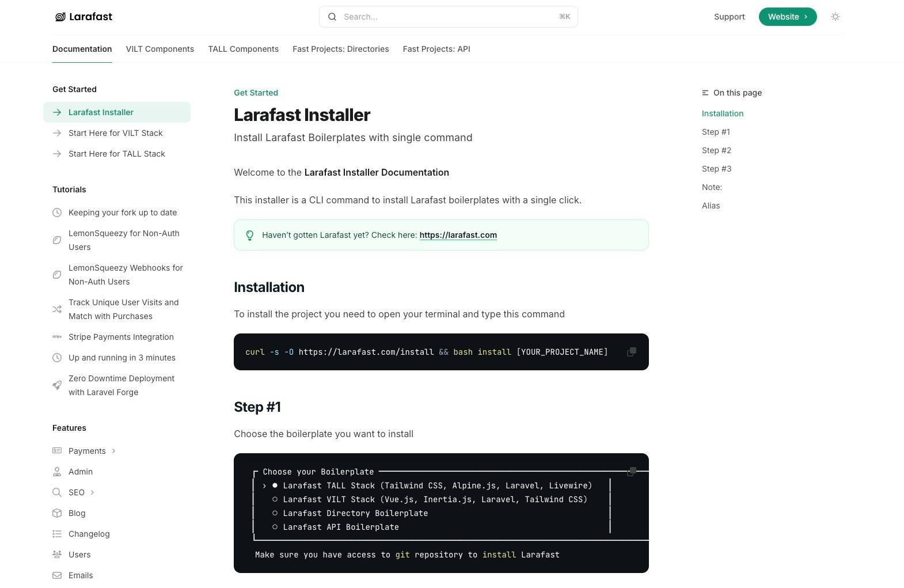The width and height of the screenshot is (904, 588).
Task: Click the Get Started breadcrumb above the title
Action: [256, 93]
